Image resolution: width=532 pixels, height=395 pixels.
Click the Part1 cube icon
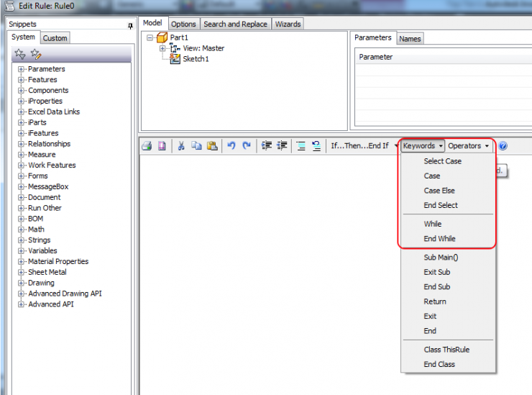(x=162, y=37)
